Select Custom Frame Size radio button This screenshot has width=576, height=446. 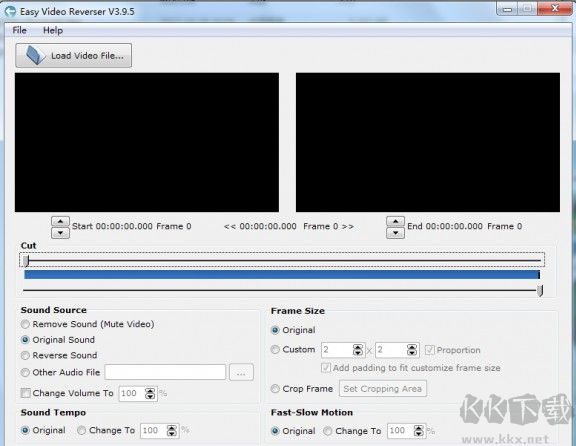click(275, 349)
